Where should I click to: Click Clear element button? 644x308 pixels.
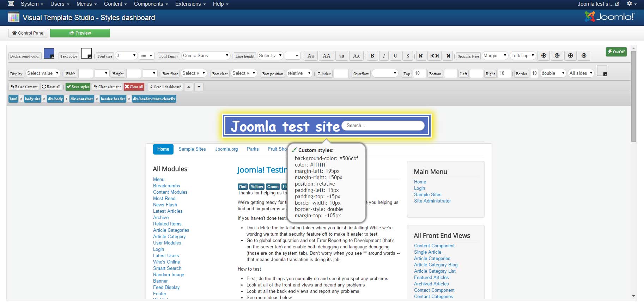107,87
